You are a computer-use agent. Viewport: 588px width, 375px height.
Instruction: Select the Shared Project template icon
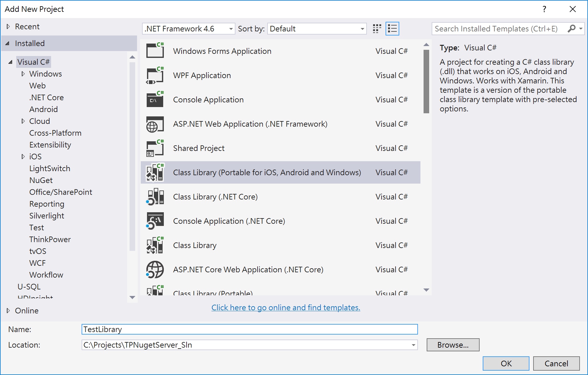pyautogui.click(x=155, y=148)
